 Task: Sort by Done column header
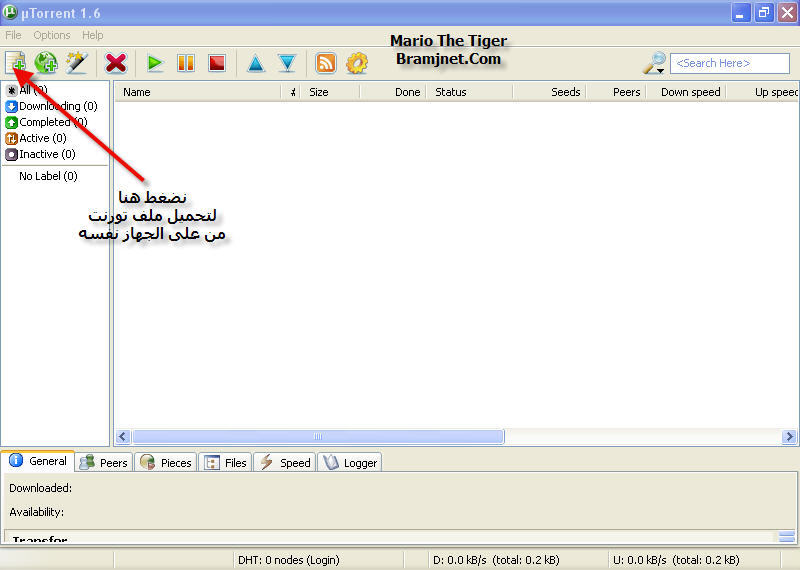tap(393, 92)
